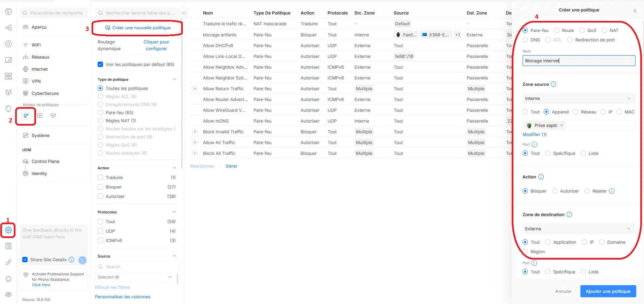The width and height of the screenshot is (644, 304).
Task: Collapse the left filter panel arrow
Action: (x=184, y=13)
